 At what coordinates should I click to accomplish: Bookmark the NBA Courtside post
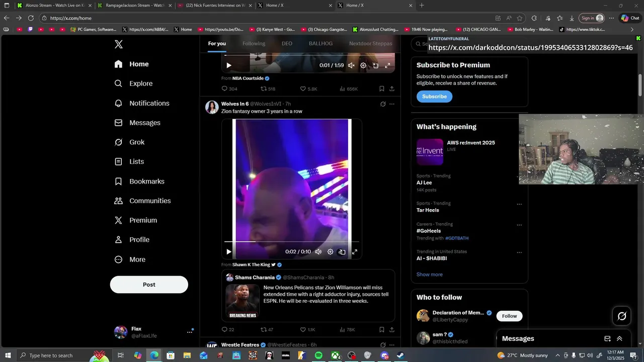point(382,89)
